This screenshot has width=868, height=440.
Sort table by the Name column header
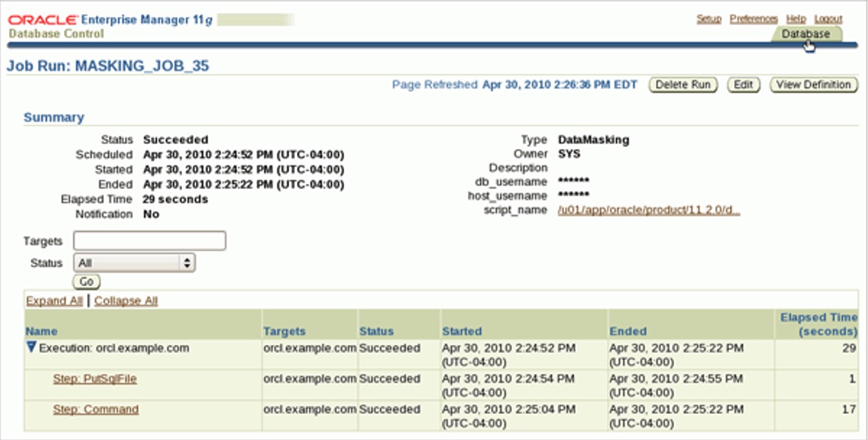pos(41,331)
